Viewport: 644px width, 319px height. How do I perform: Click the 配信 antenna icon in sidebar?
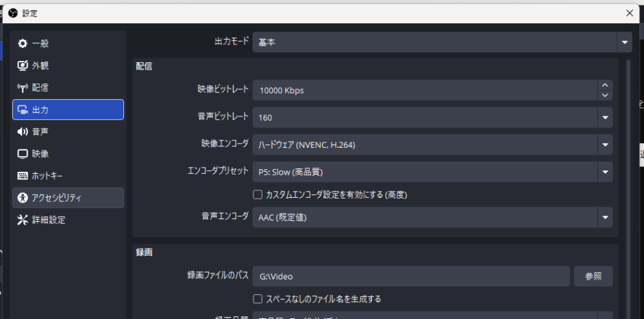click(22, 88)
